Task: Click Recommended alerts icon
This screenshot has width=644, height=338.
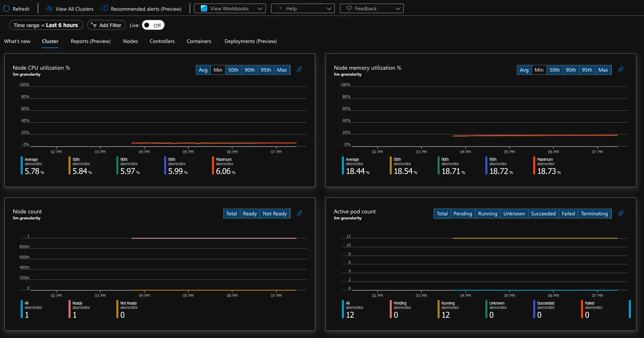Action: 105,8
